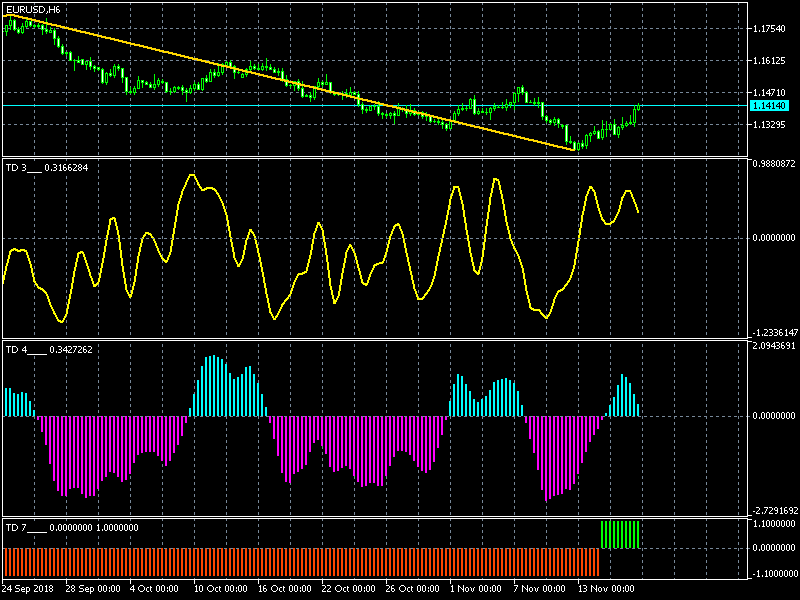Click the 0.9880872 scale maximum of TD 3
800x600 pixels.
coord(774,164)
